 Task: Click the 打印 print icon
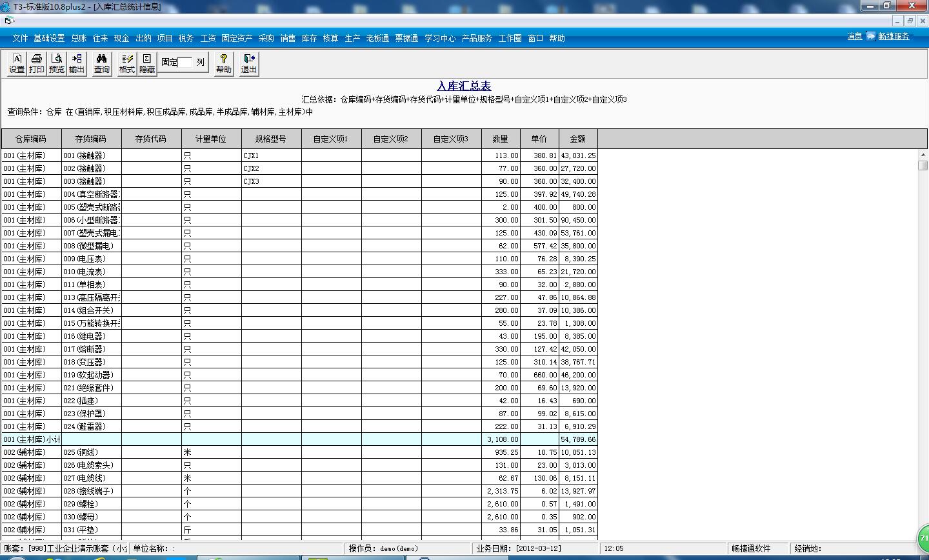coord(36,63)
